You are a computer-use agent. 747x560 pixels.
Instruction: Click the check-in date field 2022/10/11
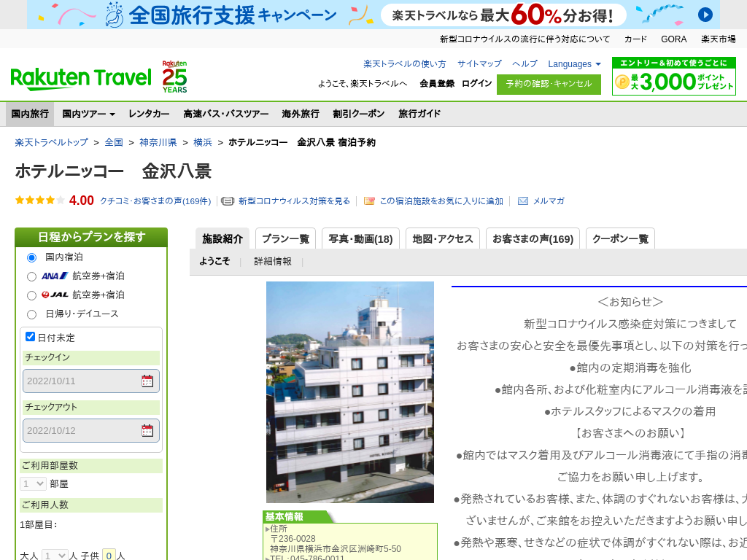(91, 381)
